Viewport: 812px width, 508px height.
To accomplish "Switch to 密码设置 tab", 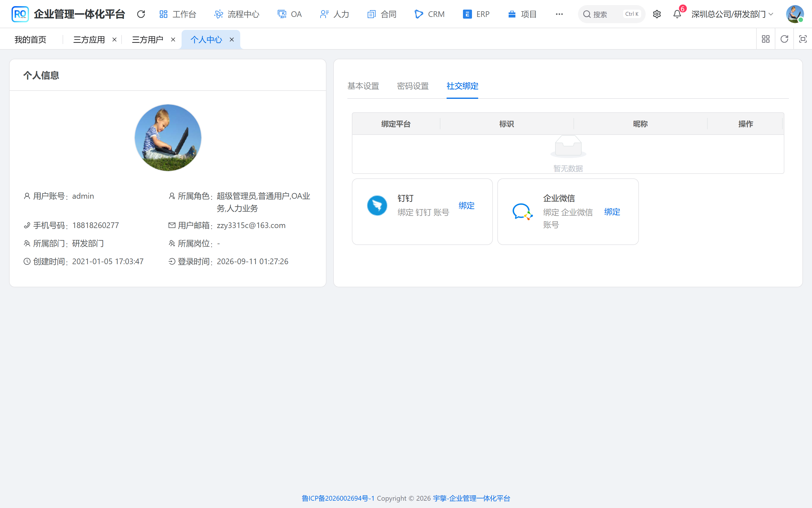I will 413,86.
